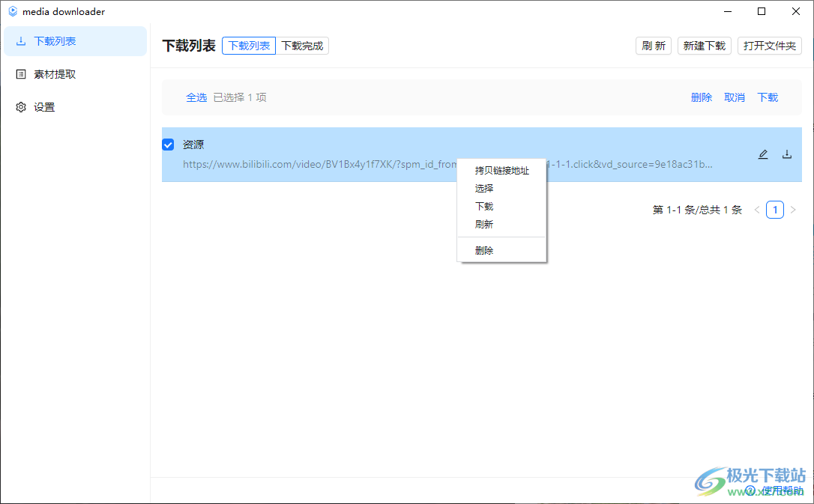Viewport: 814px width, 504px height.
Task: Select page 1 in pagination
Action: pyautogui.click(x=775, y=210)
